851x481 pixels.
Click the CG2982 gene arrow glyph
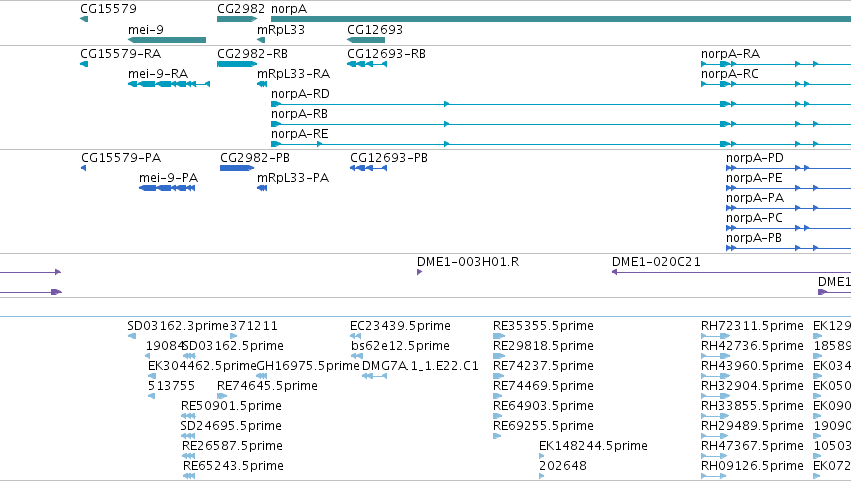coord(237,19)
